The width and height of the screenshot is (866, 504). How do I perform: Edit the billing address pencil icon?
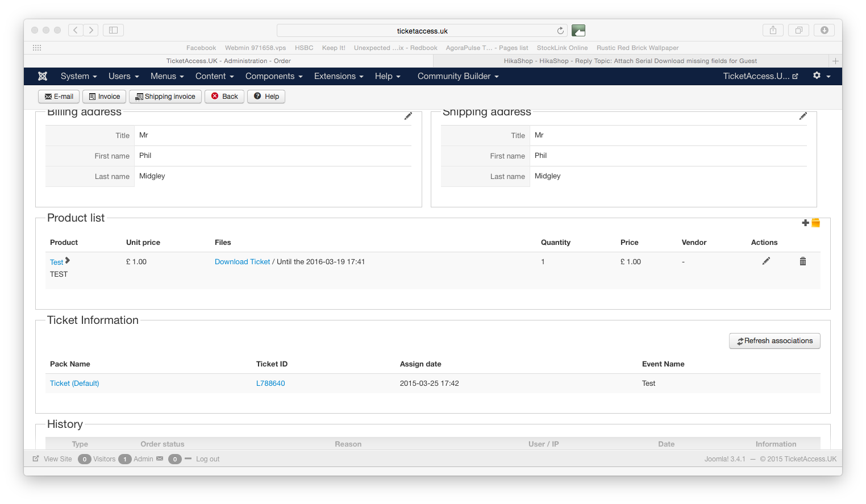(408, 116)
